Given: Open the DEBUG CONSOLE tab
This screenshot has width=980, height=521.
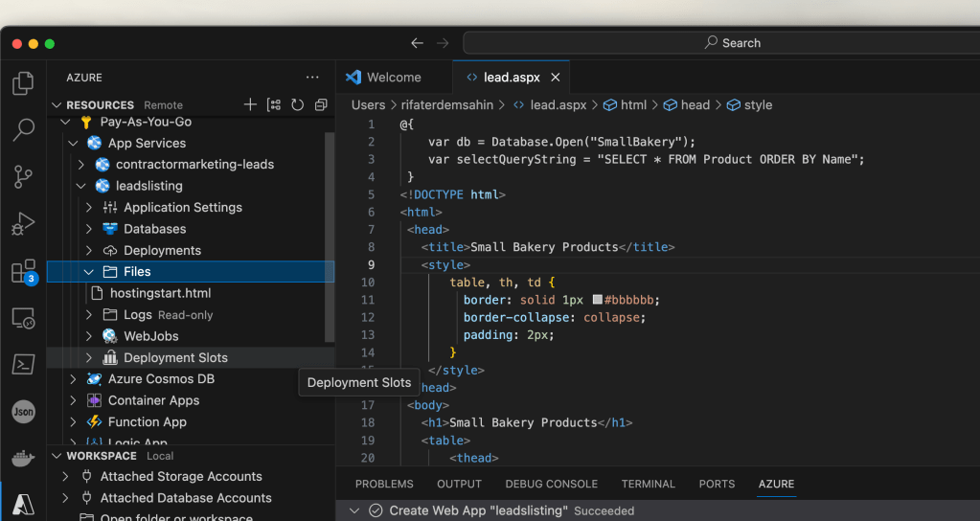Looking at the screenshot, I should 551,485.
